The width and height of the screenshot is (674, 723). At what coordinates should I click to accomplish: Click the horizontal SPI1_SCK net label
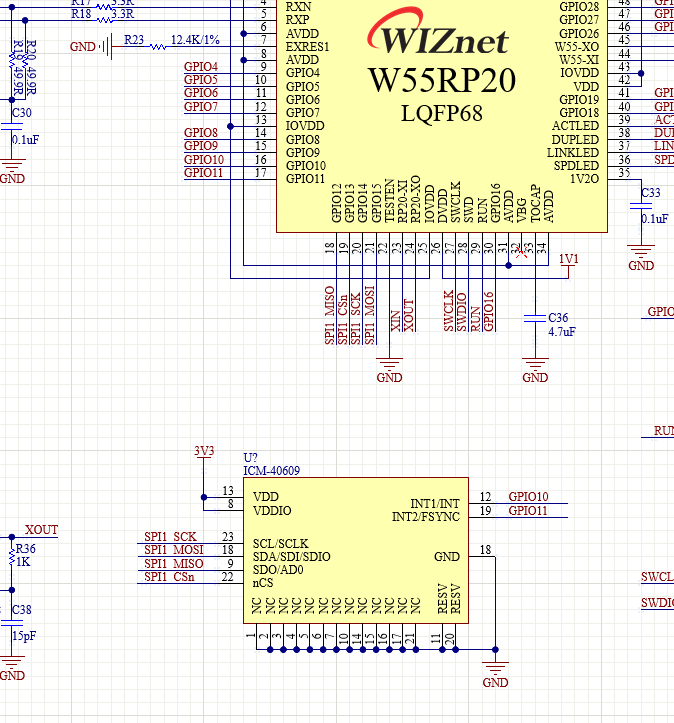coord(170,537)
